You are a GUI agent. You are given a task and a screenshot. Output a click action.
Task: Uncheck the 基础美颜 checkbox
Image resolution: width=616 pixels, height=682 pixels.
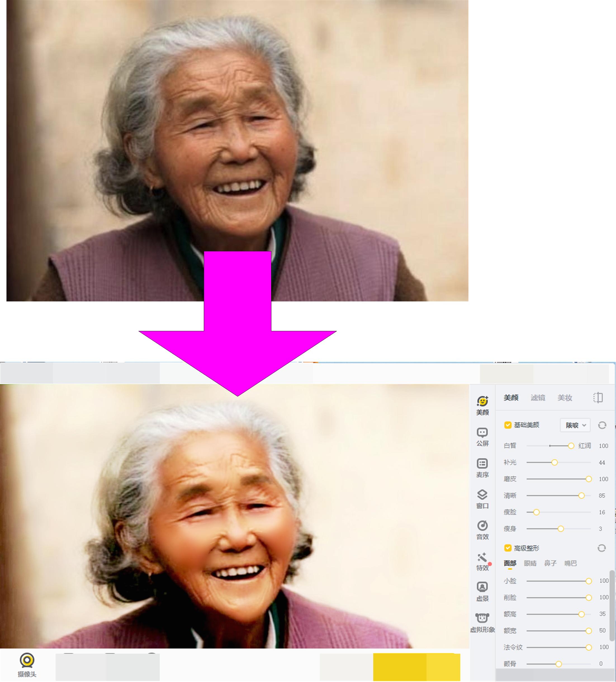pos(508,425)
